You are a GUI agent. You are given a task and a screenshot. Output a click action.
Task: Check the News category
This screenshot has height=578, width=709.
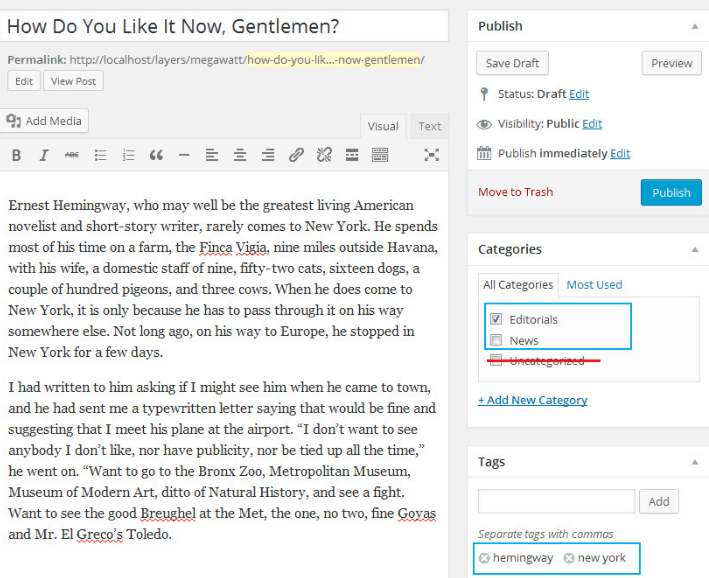tap(497, 340)
